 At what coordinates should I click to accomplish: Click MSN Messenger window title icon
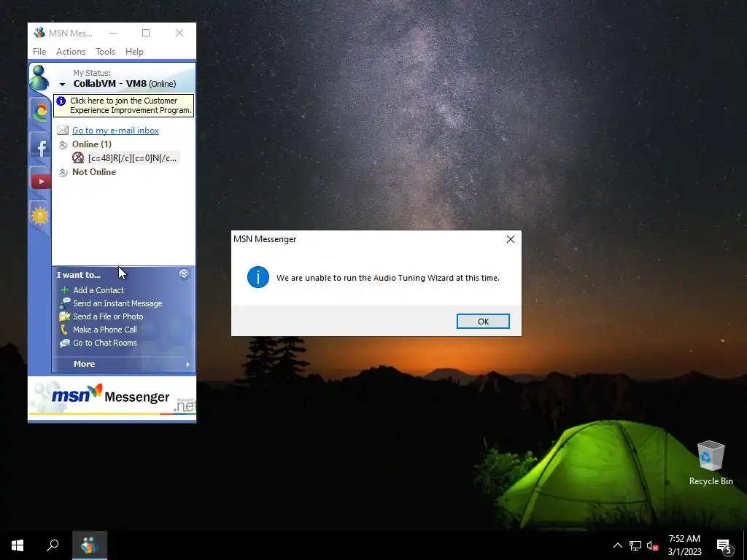[39, 33]
